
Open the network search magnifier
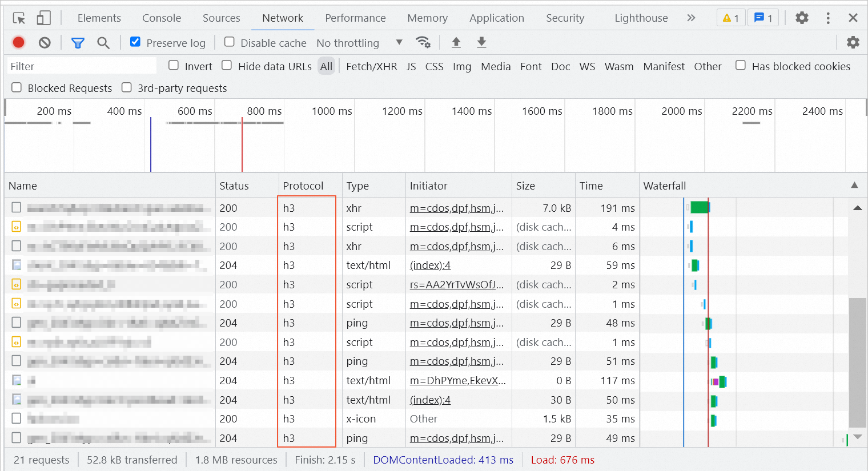103,43
